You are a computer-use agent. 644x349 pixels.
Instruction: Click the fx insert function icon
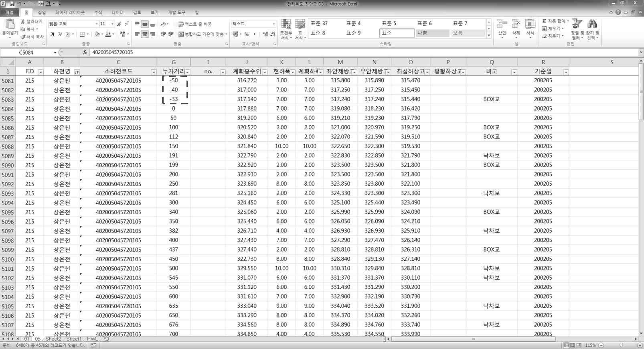point(85,52)
